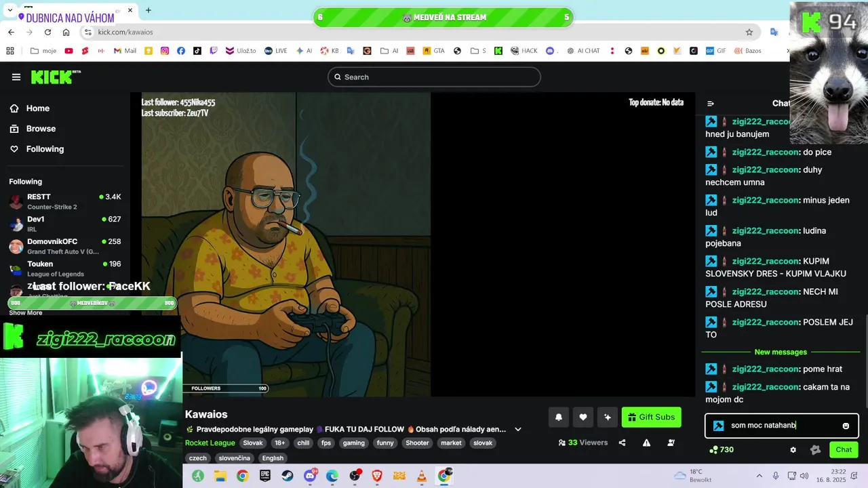
Task: Select the fps tag
Action: [x=326, y=443]
